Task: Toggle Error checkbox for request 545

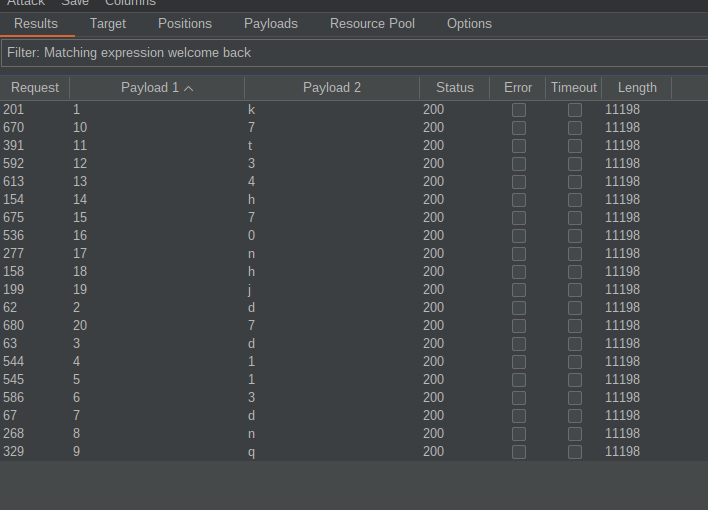Action: (x=519, y=380)
